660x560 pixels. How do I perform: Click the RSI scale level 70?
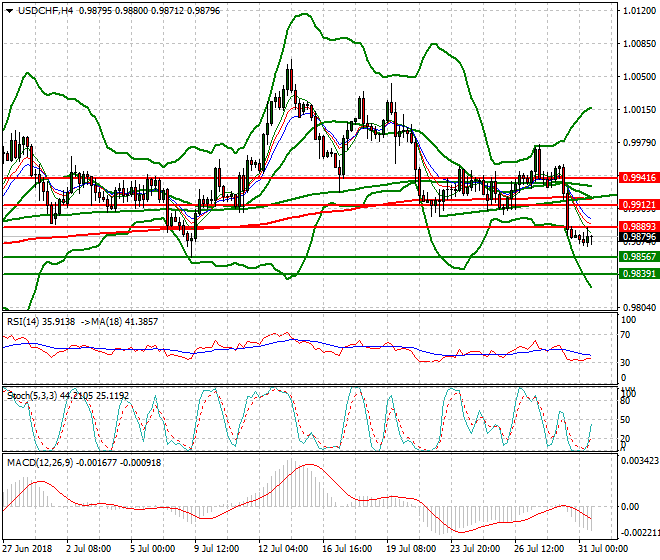tap(625, 335)
